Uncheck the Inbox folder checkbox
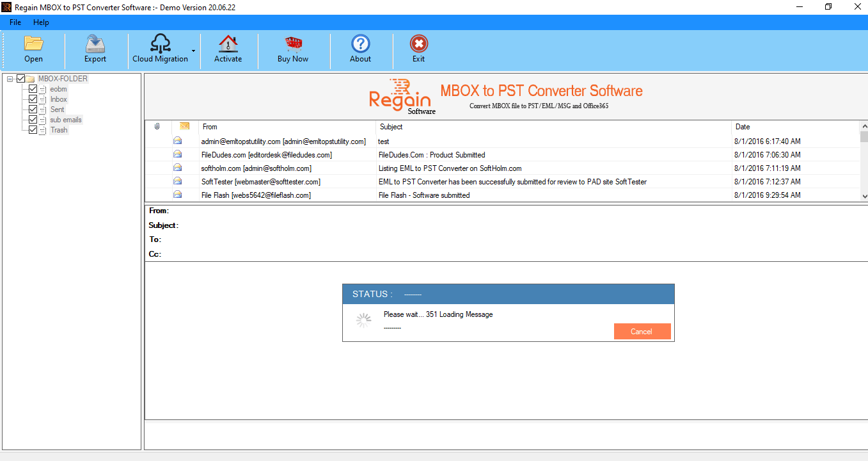Image resolution: width=868 pixels, height=461 pixels. [x=33, y=99]
